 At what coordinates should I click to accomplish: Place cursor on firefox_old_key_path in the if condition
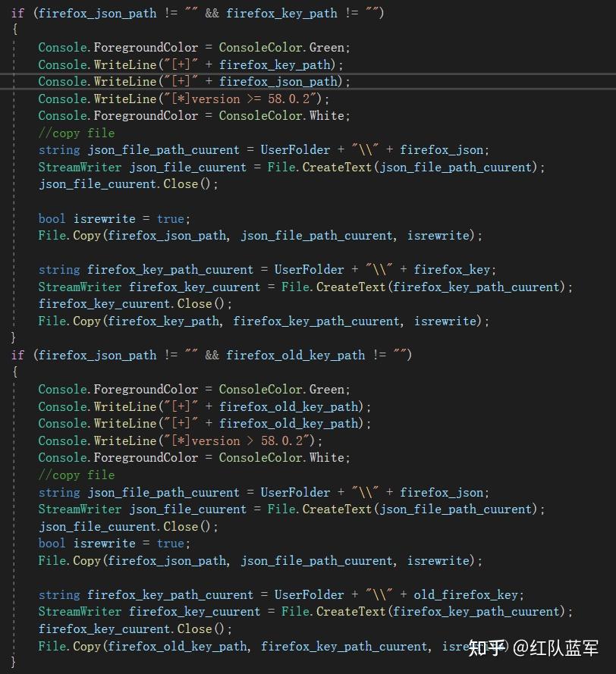click(295, 355)
